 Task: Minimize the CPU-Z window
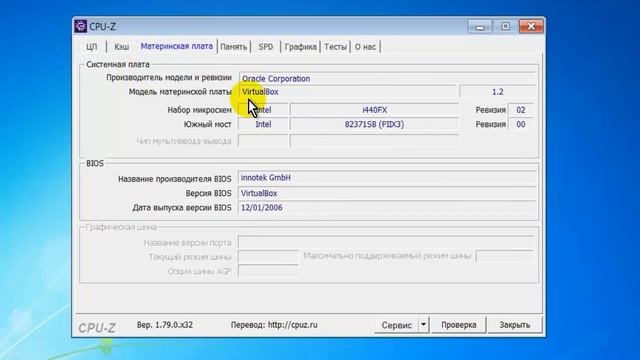click(480, 27)
